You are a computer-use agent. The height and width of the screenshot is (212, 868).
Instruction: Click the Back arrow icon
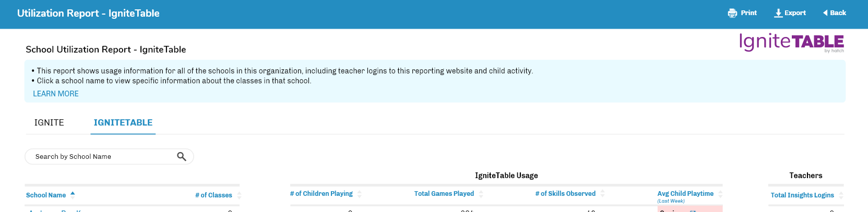tap(825, 13)
